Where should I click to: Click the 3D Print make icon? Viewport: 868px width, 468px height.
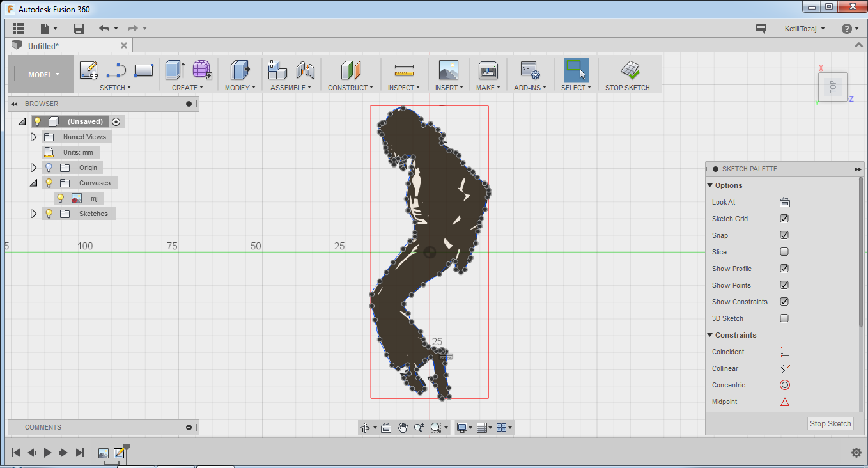tap(488, 70)
